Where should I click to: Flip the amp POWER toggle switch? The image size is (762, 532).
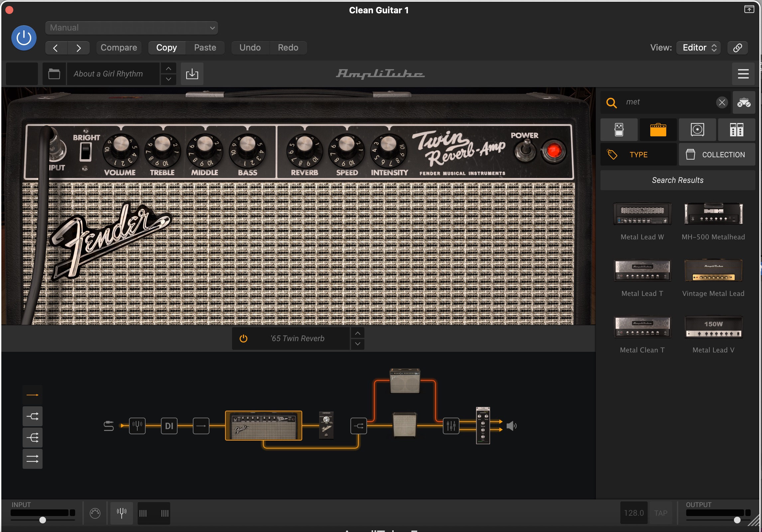point(526,151)
